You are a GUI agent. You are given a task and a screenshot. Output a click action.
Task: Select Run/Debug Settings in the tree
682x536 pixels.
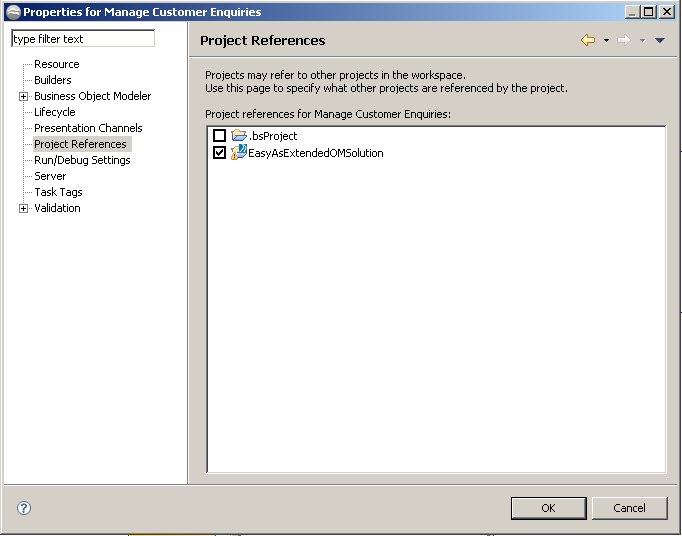82,160
